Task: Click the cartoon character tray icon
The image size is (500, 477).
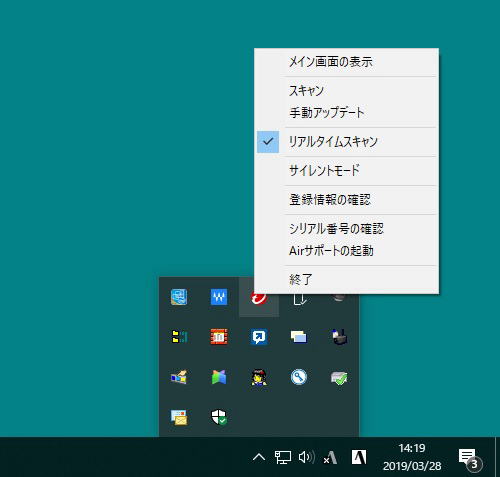Action: [259, 377]
